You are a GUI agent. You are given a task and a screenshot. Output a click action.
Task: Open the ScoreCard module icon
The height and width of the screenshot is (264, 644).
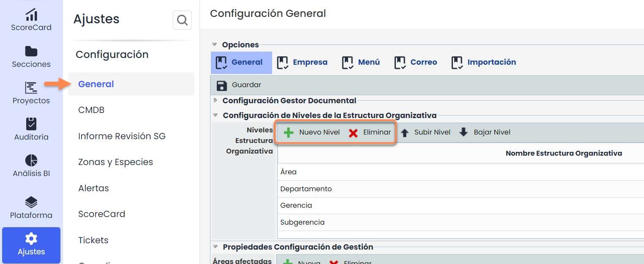tap(31, 15)
